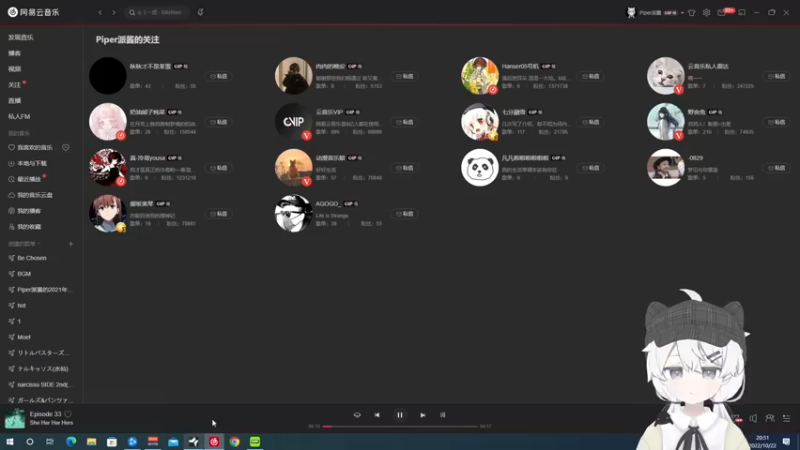Send private message to 云音乐VIP
800x450 pixels.
tap(405, 122)
